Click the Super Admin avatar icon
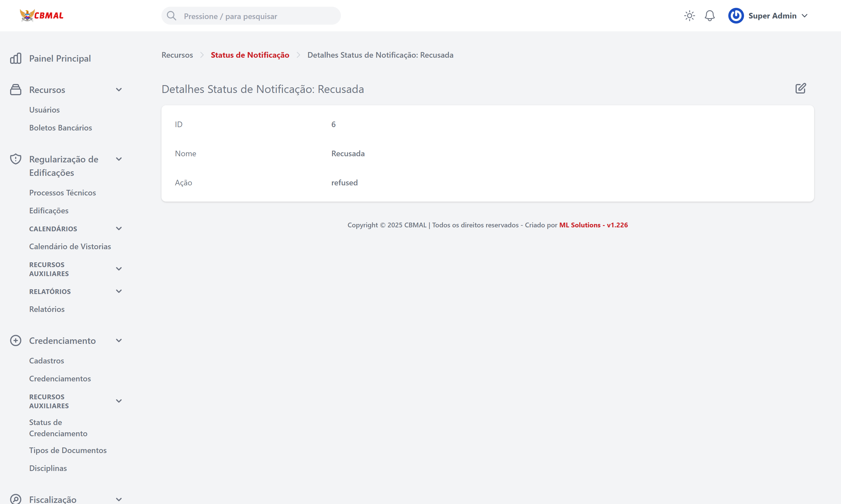Viewport: 841px width, 504px height. [736, 16]
